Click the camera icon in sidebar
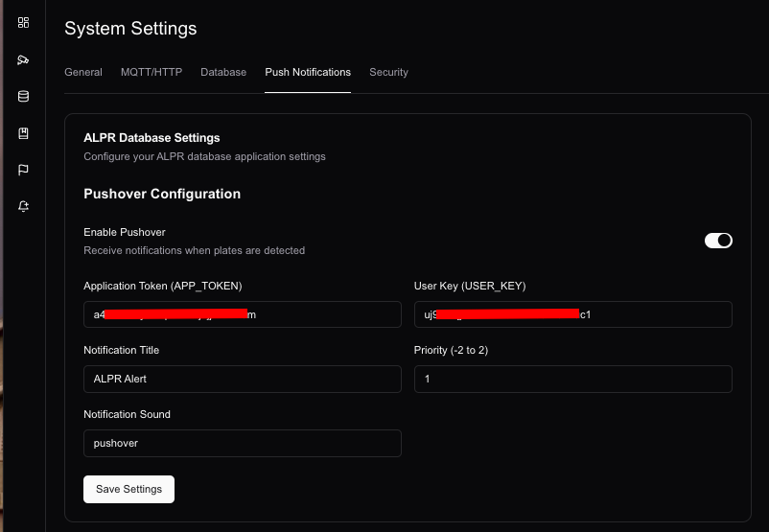This screenshot has height=532, width=769. (x=23, y=60)
